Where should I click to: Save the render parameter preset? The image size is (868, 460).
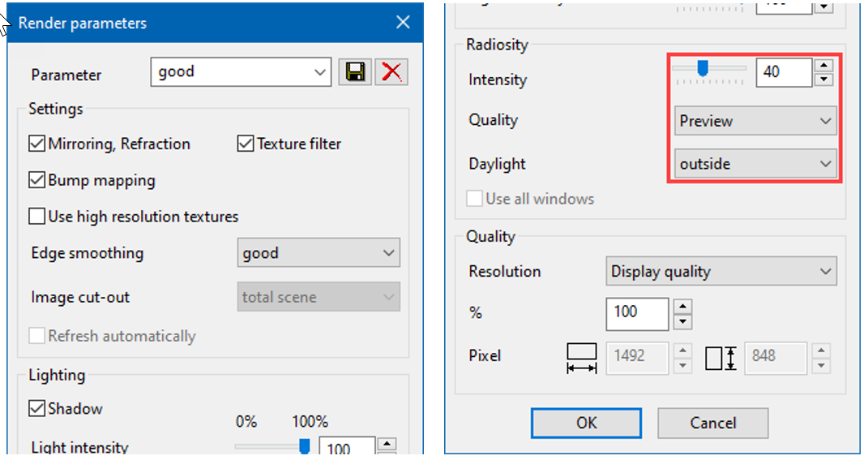354,72
